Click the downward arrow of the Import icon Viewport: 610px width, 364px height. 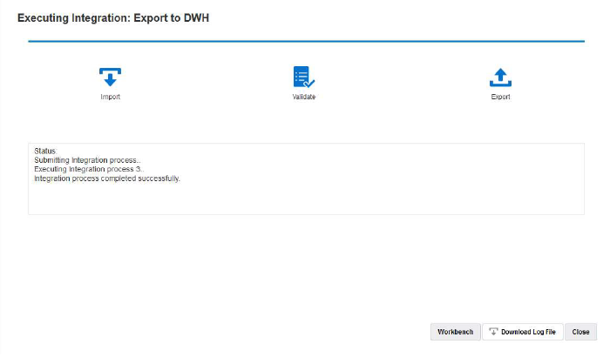click(110, 80)
